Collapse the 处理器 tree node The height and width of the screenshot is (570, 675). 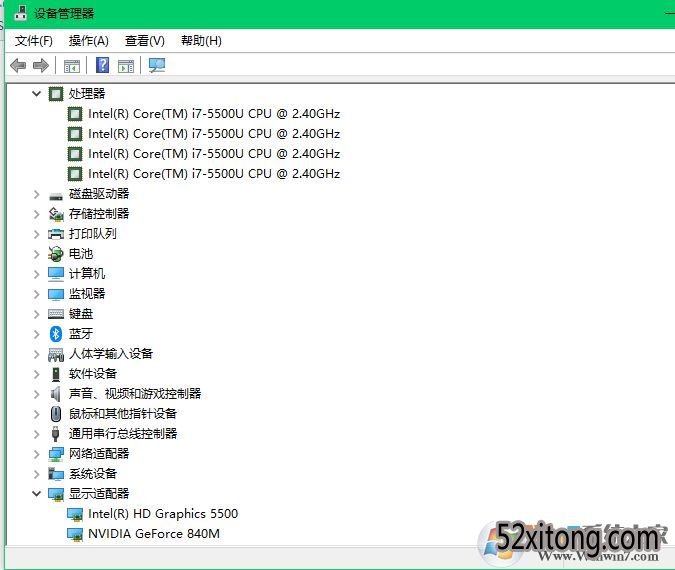(x=37, y=93)
